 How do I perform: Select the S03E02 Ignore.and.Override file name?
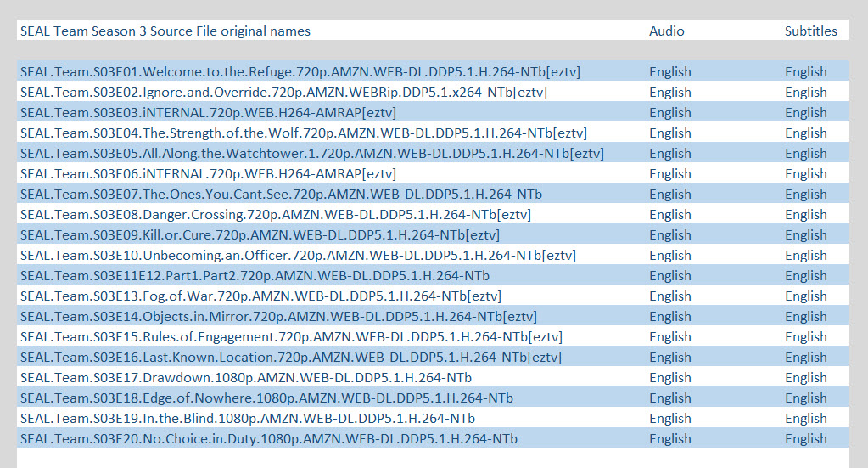(284, 93)
